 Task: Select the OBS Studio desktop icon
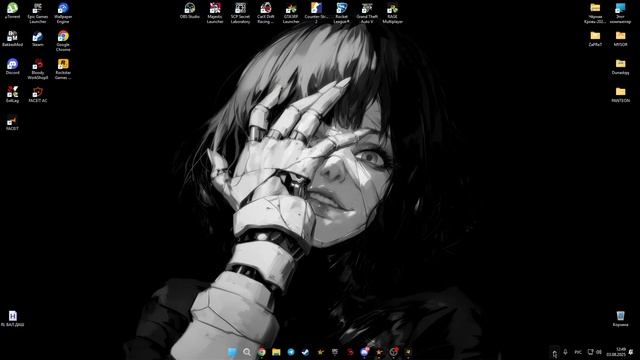point(190,11)
